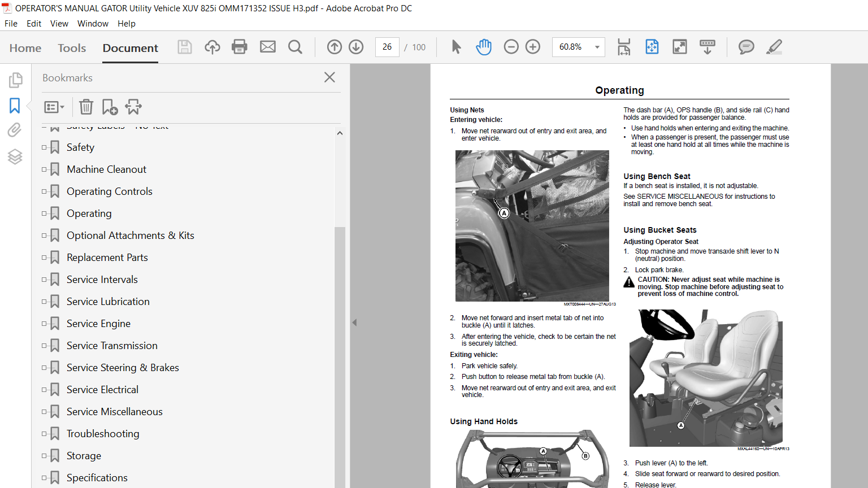Click the Save file icon

pos(185,47)
